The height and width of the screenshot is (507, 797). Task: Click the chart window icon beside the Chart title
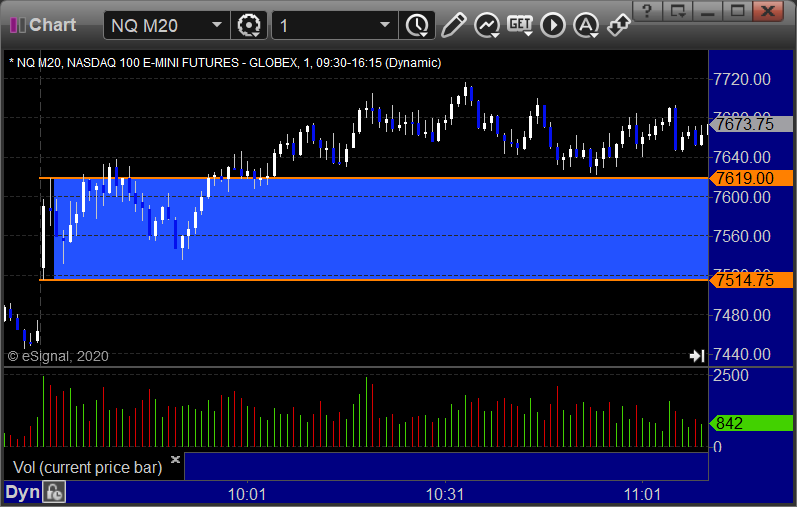coord(17,25)
